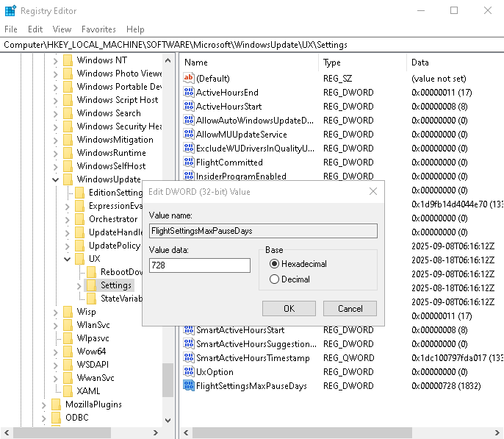Collapse the UX tree node
The height and width of the screenshot is (439, 504).
67,259
